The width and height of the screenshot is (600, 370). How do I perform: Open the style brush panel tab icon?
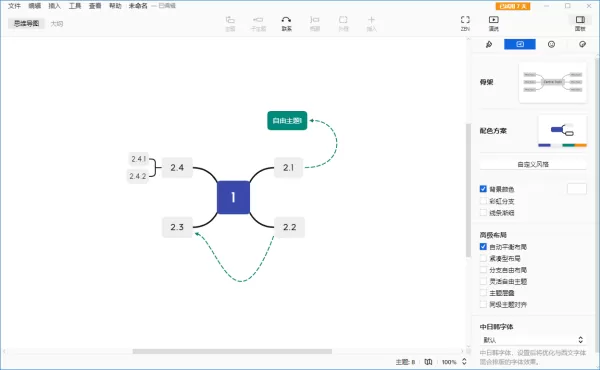(489, 44)
